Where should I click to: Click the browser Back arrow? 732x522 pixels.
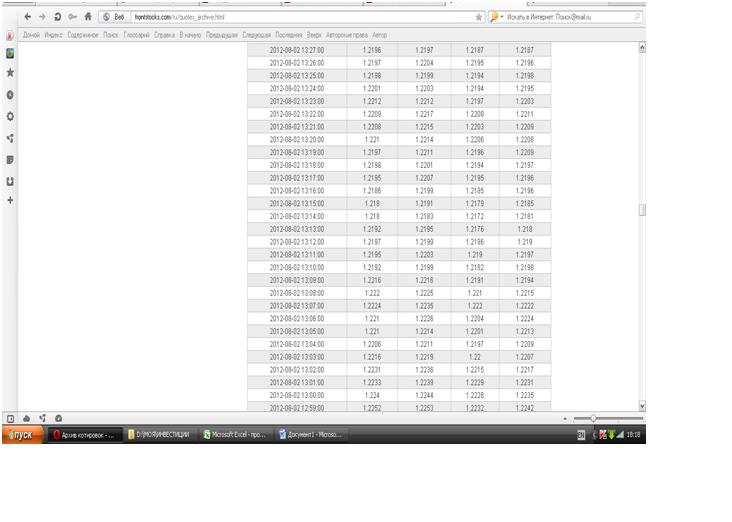pos(27,17)
